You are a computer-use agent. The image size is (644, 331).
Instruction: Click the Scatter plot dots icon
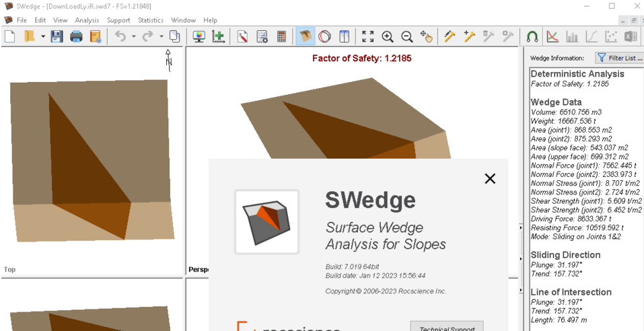[611, 36]
